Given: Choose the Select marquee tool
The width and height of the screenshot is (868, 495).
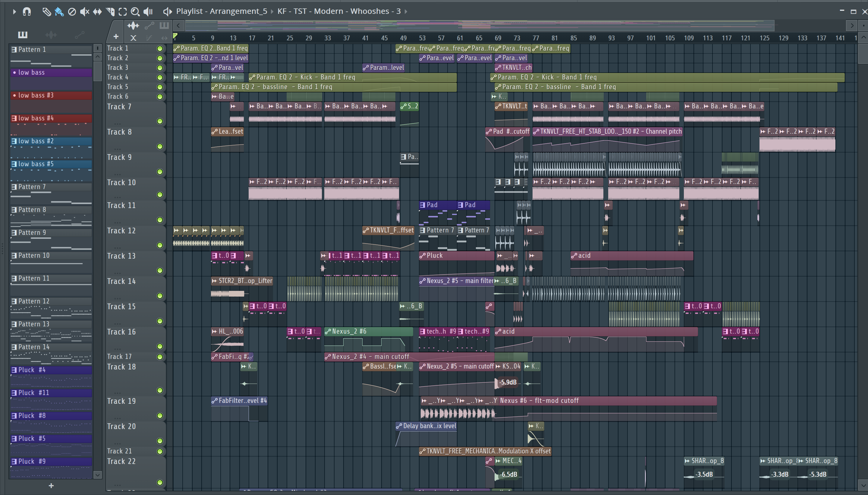Looking at the screenshot, I should (122, 12).
